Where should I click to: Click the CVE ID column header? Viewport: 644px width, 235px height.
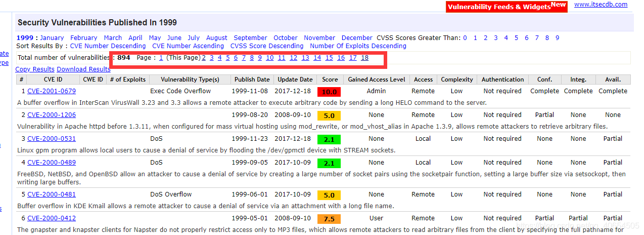[x=53, y=80]
